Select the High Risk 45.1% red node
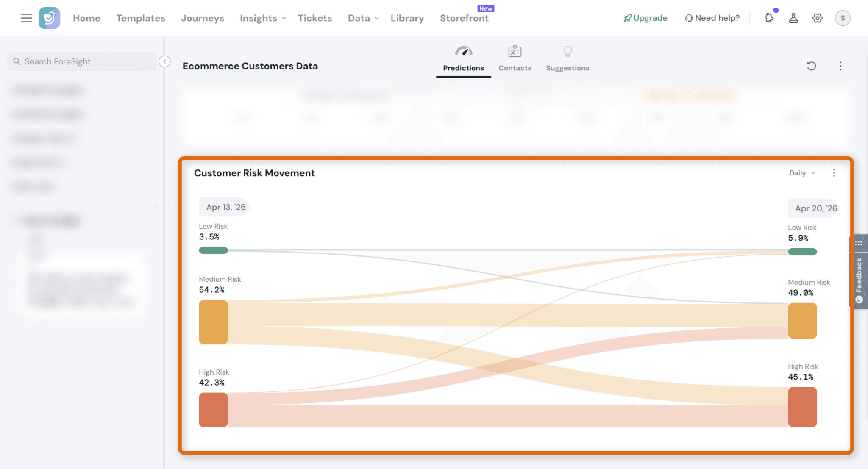Viewport: 868px width, 469px height. 802,407
